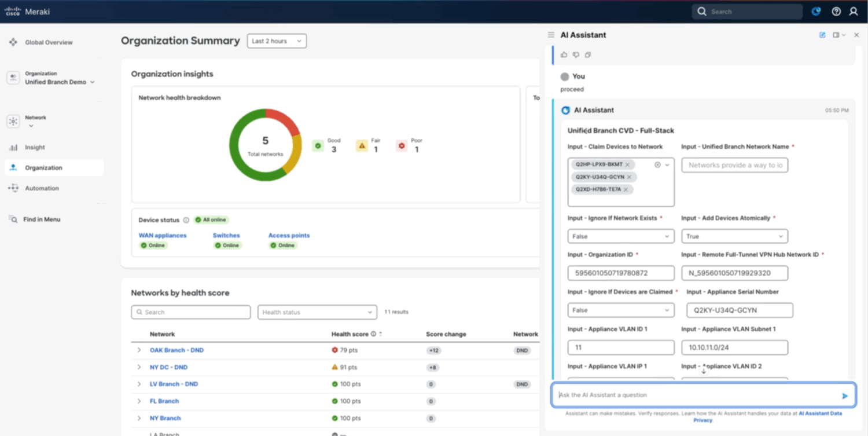Open the AI Assistant Data Privacy link
This screenshot has height=436, width=868.
coord(821,413)
